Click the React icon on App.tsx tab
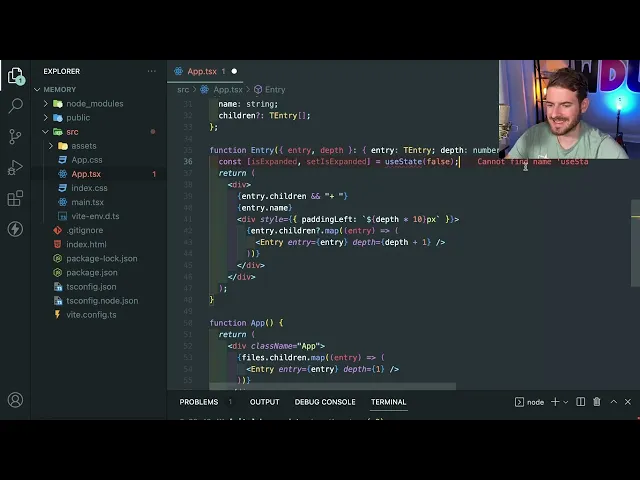 pos(178,71)
